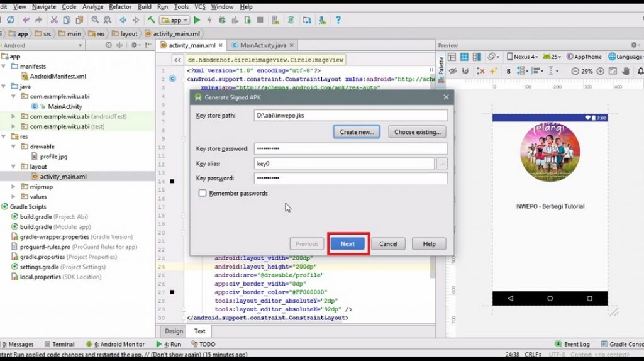The width and height of the screenshot is (644, 361).
Task: Click the Make Project hammer icon
Action: tap(148, 20)
